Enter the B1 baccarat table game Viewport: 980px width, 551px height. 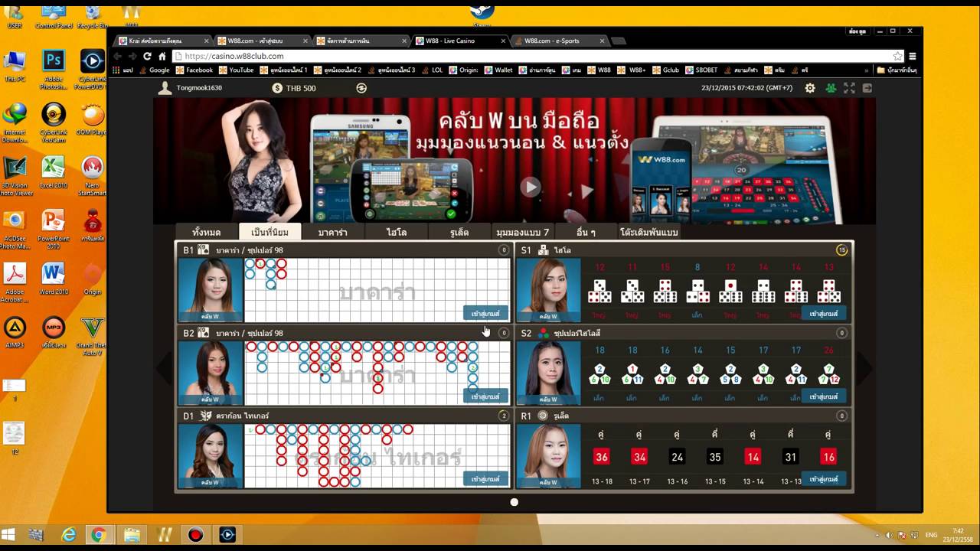[x=485, y=314]
